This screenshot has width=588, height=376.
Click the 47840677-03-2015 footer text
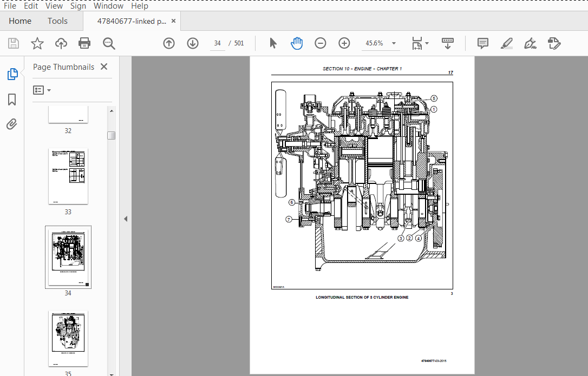[434, 361]
